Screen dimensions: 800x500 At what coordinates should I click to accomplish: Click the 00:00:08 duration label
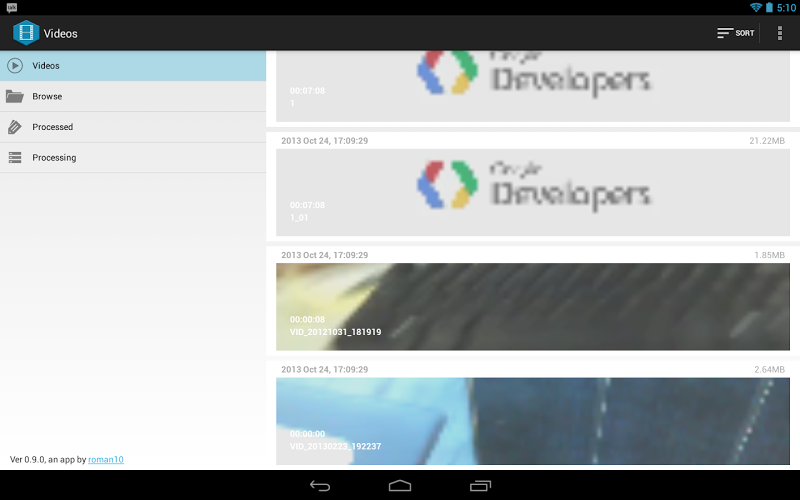click(307, 319)
